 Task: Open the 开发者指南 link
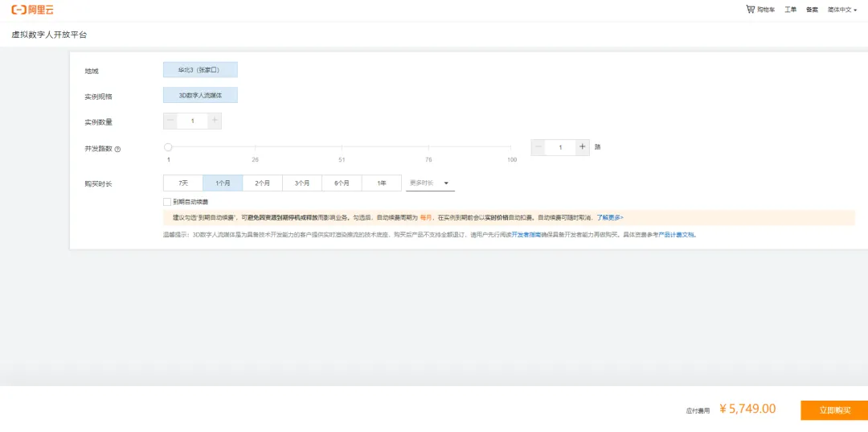click(x=526, y=235)
